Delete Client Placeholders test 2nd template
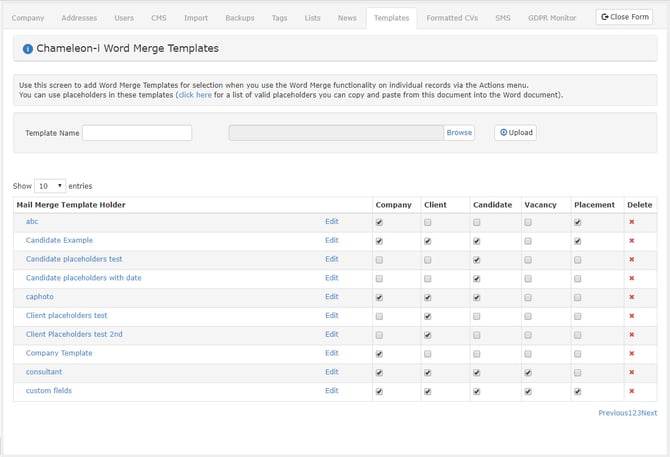 tap(632, 335)
